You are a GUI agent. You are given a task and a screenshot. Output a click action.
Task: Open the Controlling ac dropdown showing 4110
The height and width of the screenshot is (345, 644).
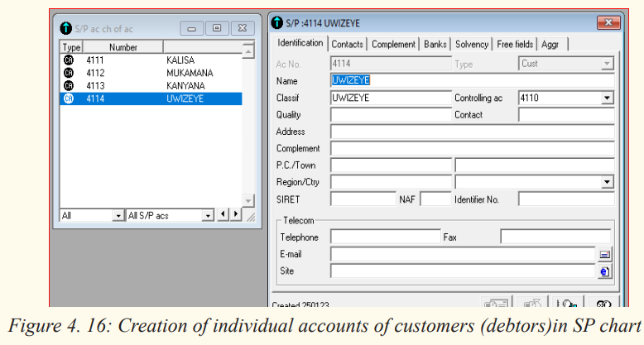pos(607,98)
